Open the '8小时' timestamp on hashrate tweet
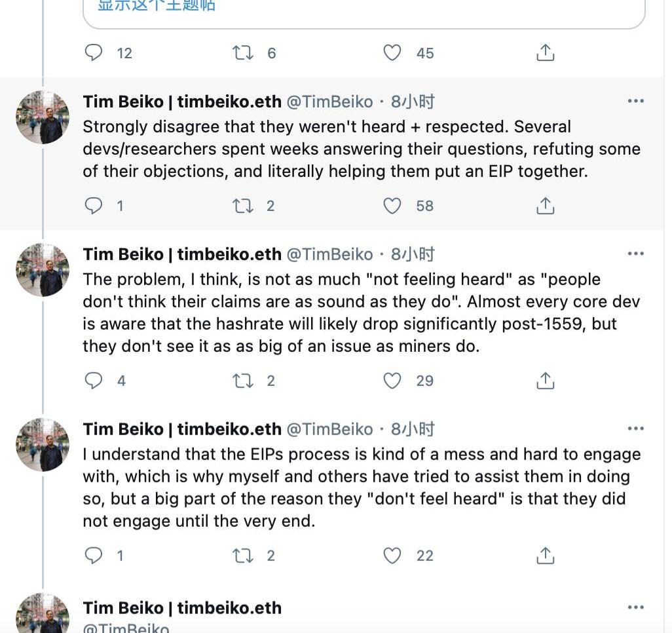The width and height of the screenshot is (672, 633). (x=413, y=254)
